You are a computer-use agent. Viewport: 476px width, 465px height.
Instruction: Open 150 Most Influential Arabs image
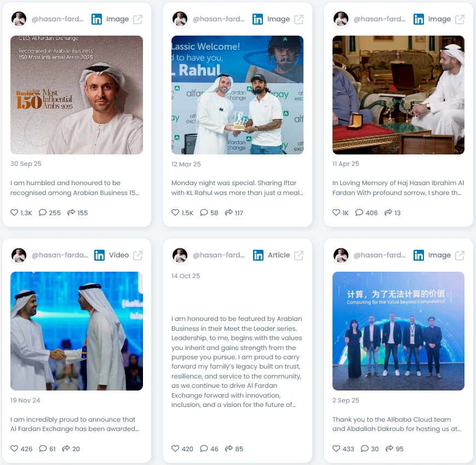coord(77,95)
